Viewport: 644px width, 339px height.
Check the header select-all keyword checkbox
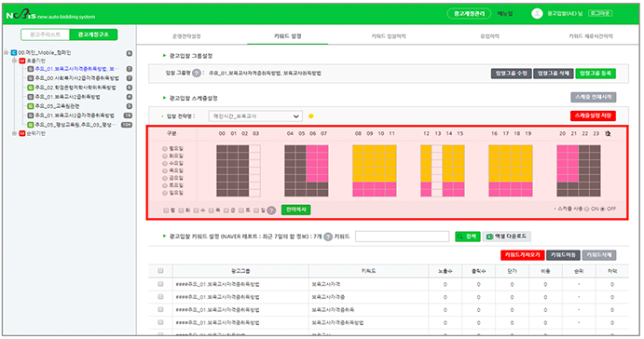pyautogui.click(x=160, y=271)
